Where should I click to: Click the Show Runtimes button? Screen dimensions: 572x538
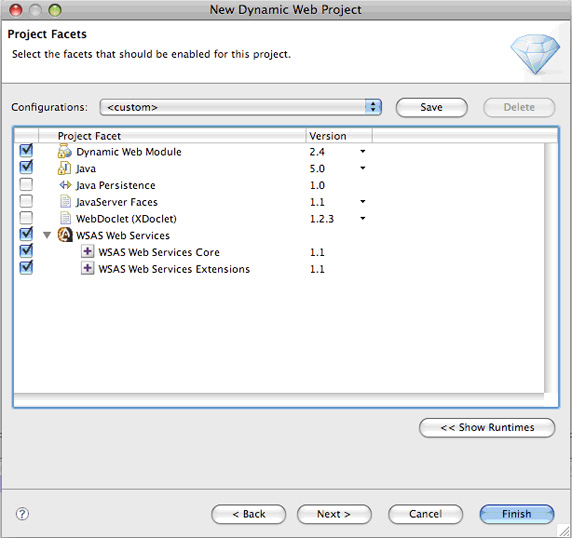click(487, 427)
